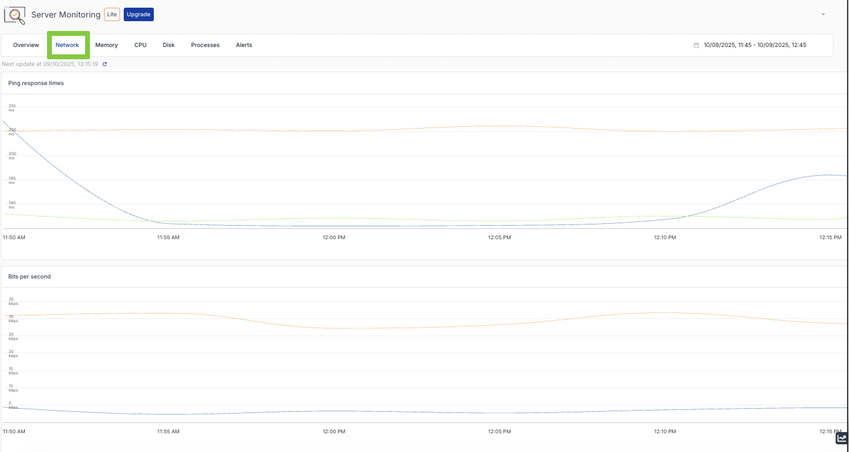This screenshot has height=452, width=849.
Task: Switch to the Disk tab
Action: (169, 45)
